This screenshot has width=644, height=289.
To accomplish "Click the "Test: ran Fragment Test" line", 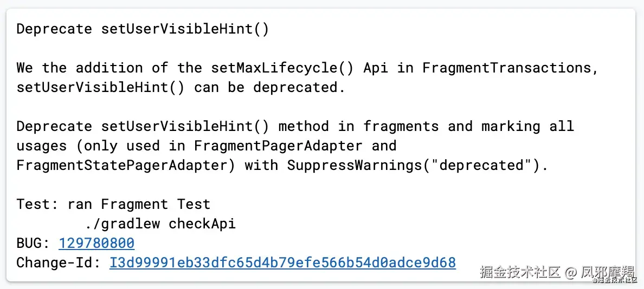I will (x=113, y=203).
